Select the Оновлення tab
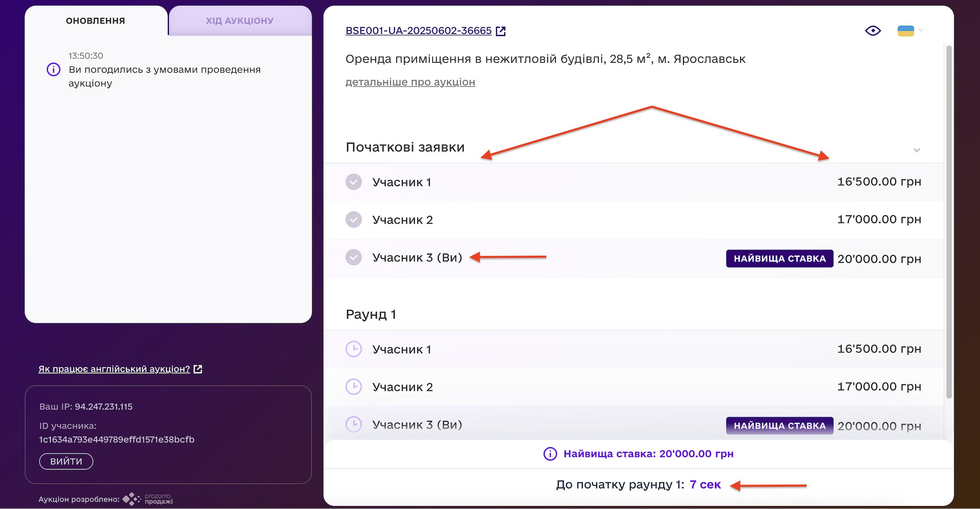 coord(95,21)
